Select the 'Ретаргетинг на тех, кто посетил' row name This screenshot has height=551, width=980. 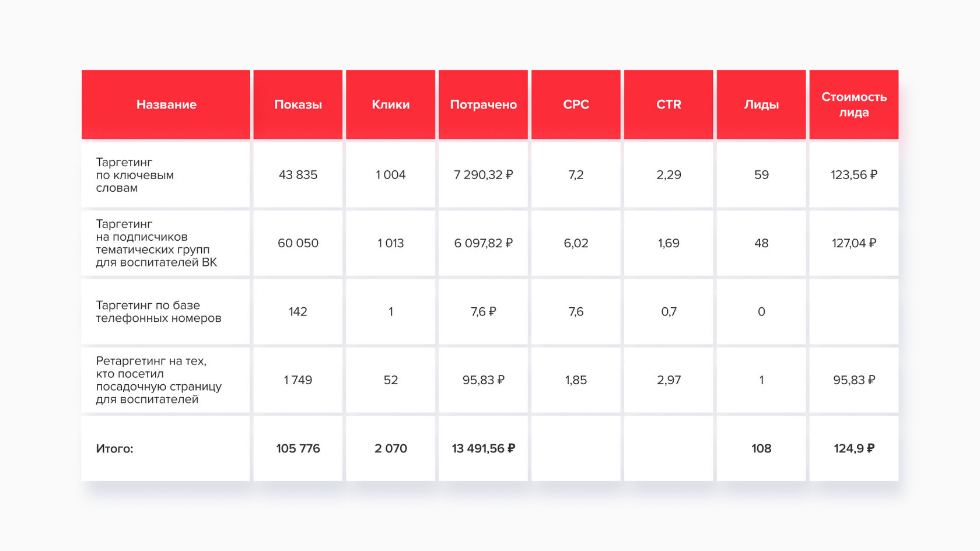(x=159, y=380)
